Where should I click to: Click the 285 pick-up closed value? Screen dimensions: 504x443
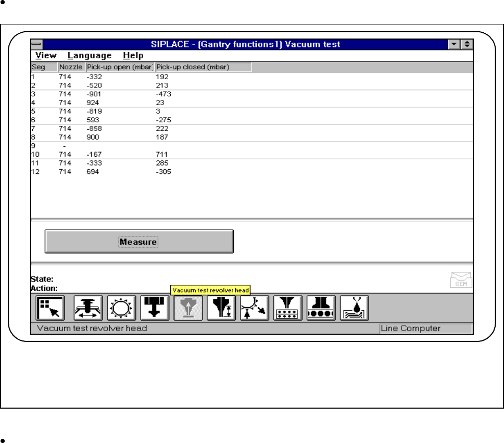162,163
